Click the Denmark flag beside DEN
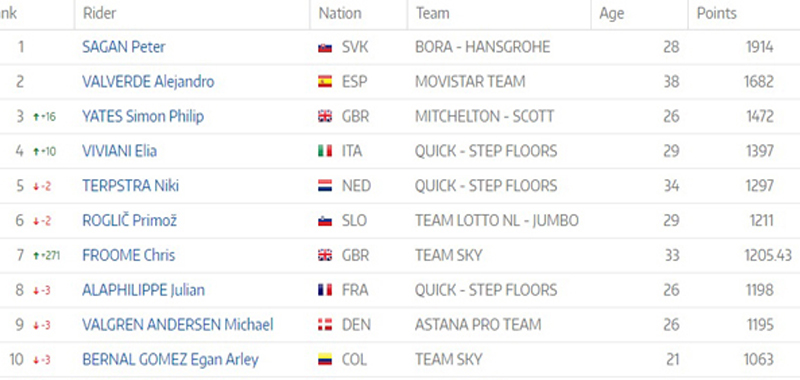Screen dimensions: 800x380 tap(325, 325)
